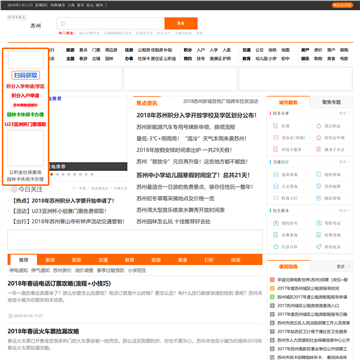
Task: Open 苏州中小学幼儿园寒假时间 headline
Action: click(x=193, y=175)
